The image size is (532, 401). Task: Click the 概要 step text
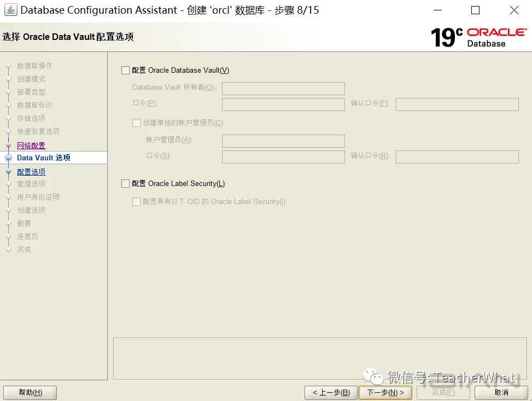[x=24, y=223]
